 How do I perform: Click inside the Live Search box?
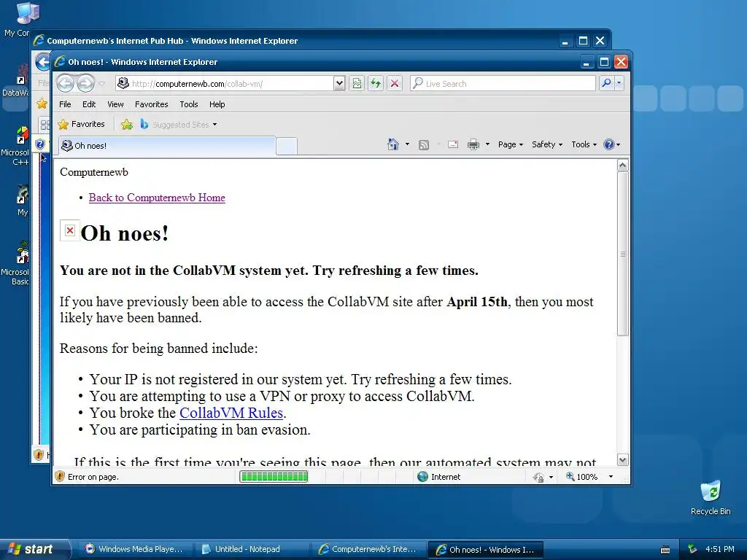point(503,84)
